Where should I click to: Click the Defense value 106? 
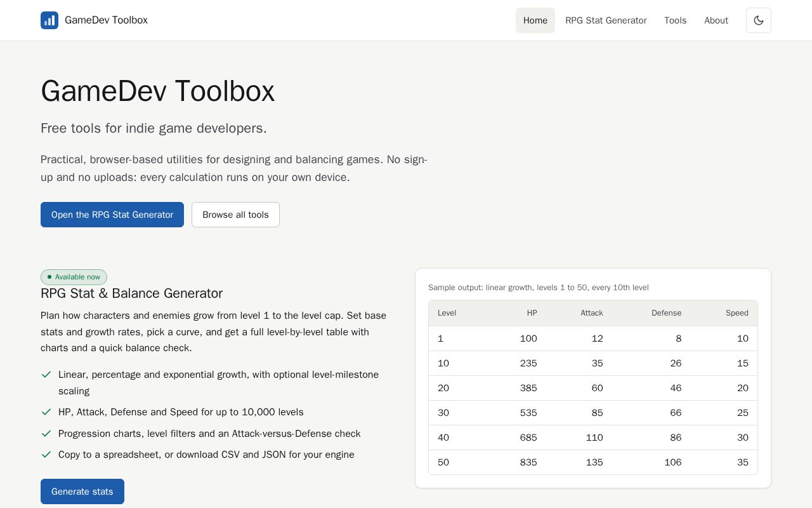coord(673,462)
